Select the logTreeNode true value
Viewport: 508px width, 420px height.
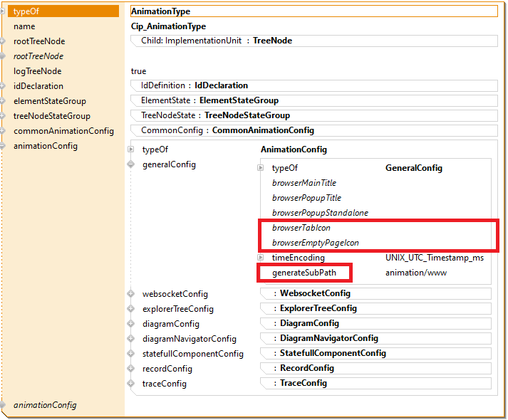click(x=138, y=71)
